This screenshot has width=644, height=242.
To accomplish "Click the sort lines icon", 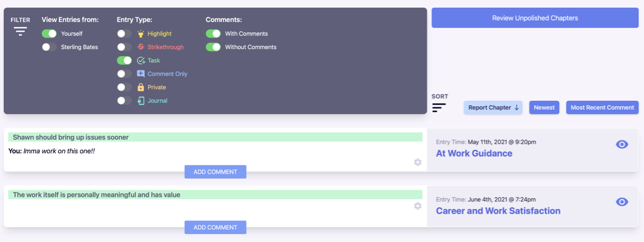I will tap(439, 107).
